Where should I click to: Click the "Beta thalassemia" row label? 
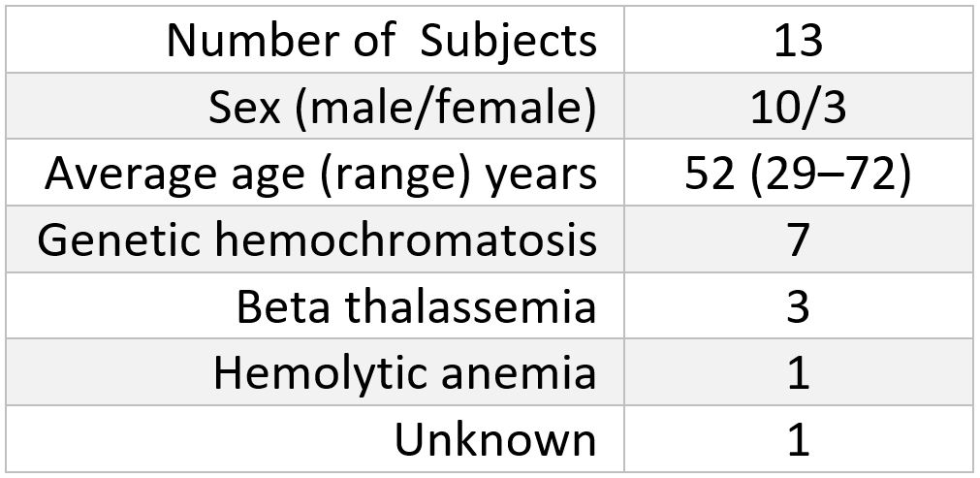click(x=416, y=306)
